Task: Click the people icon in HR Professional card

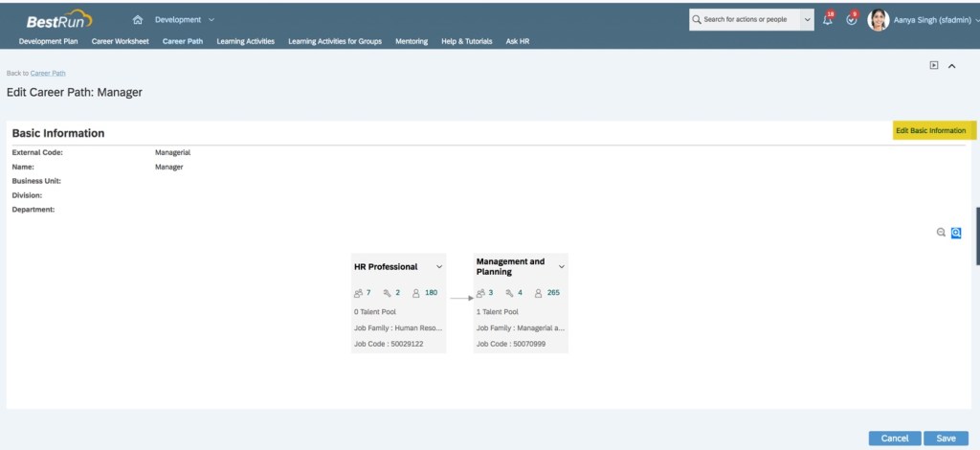Action: [x=359, y=293]
